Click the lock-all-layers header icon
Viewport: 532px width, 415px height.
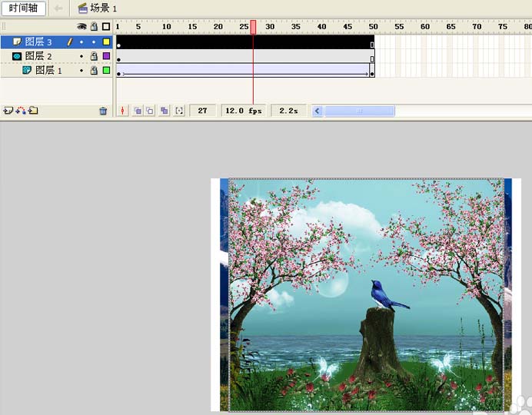[x=94, y=27]
